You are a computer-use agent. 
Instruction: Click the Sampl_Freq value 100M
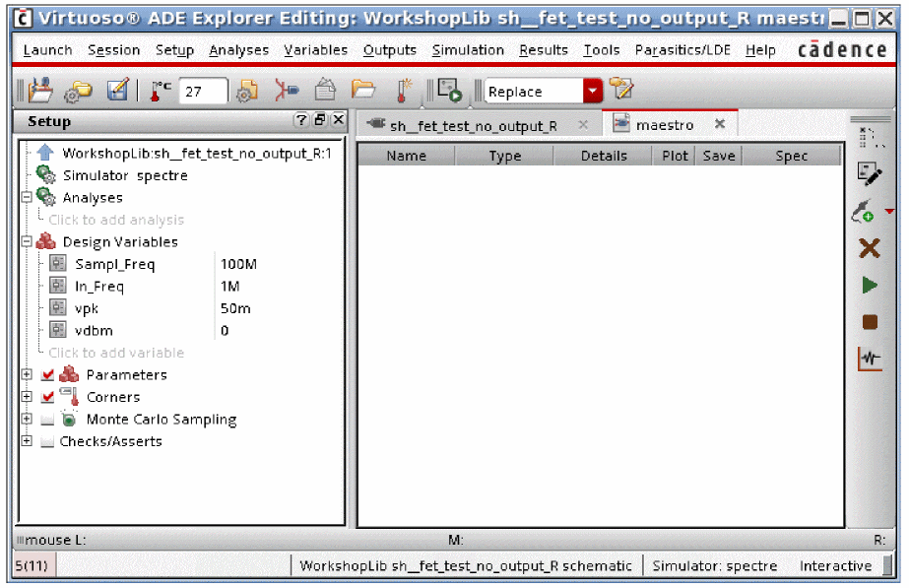click(238, 264)
